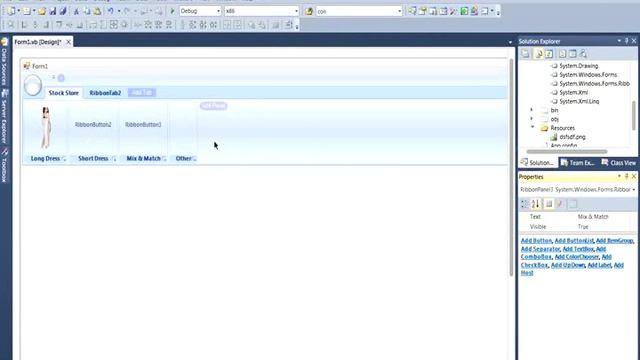Toggle auto-hide pin on Solution Explorer panel
The width and height of the screenshot is (640, 360).
point(627,41)
